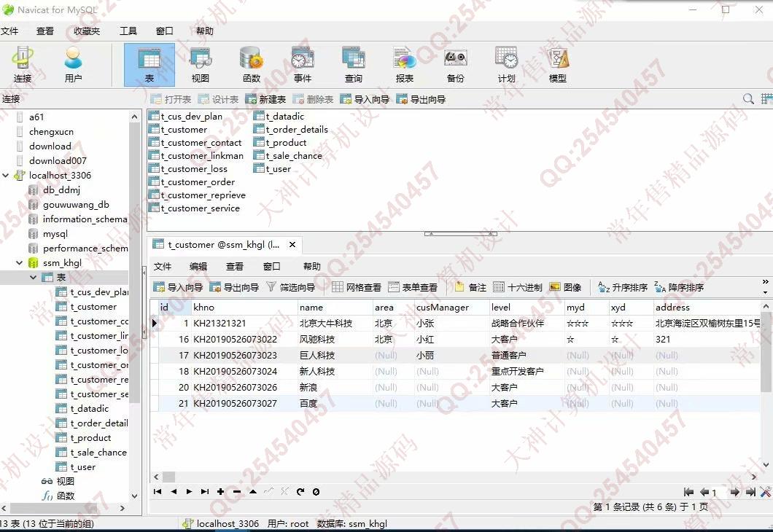Viewport: 773px width, 532px height.
Task: Expand the toolbar overflow chevron
Action: 765,282
